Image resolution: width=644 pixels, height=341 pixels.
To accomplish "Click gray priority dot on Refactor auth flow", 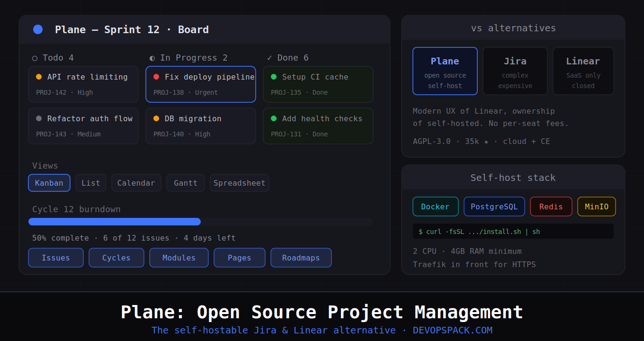I will click(x=39, y=118).
